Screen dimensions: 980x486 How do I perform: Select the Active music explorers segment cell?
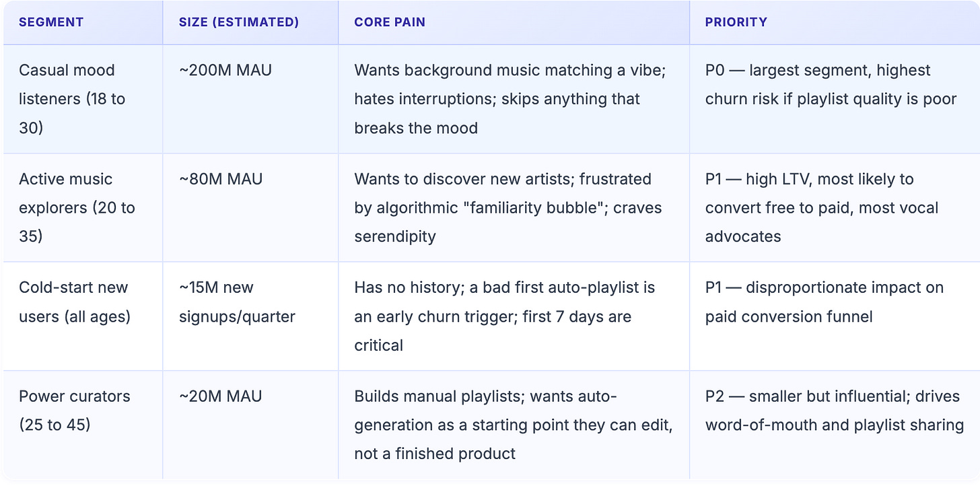tap(83, 207)
